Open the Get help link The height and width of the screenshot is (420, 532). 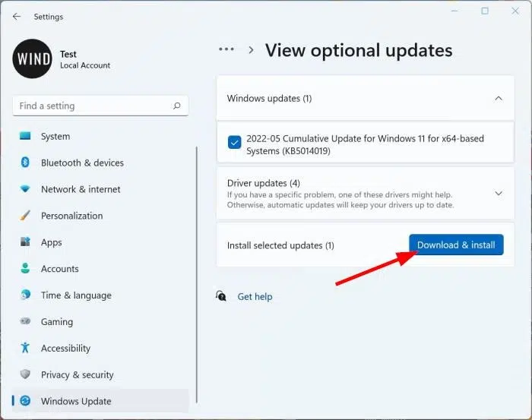click(x=255, y=297)
